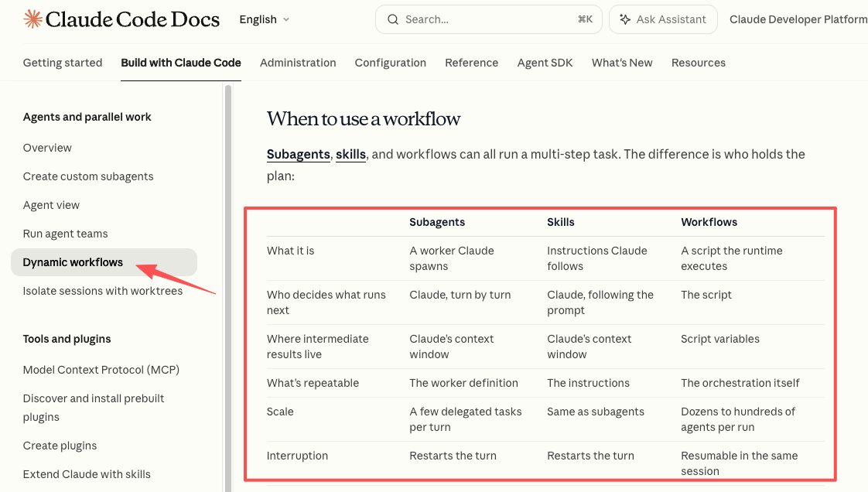Open Discover and install prebuilt plugins
Viewport: 868px width, 492px height.
tap(94, 408)
